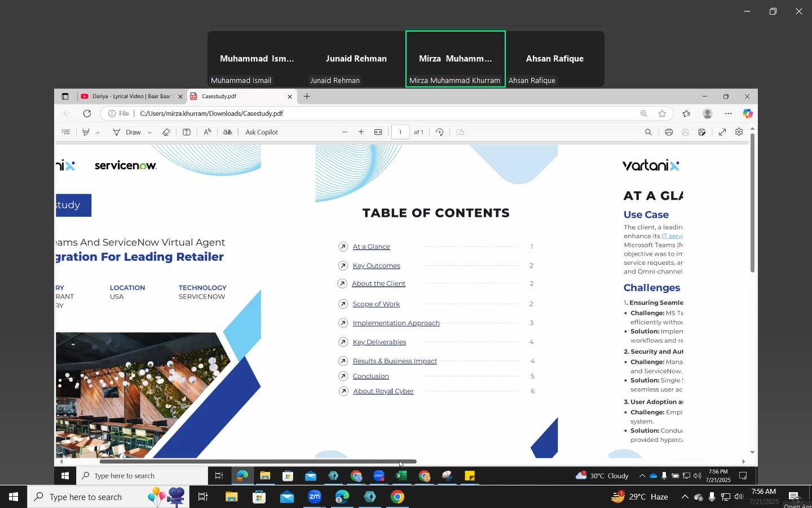Open the Favorites list
Image resolution: width=812 pixels, height=508 pixels.
pyautogui.click(x=686, y=113)
